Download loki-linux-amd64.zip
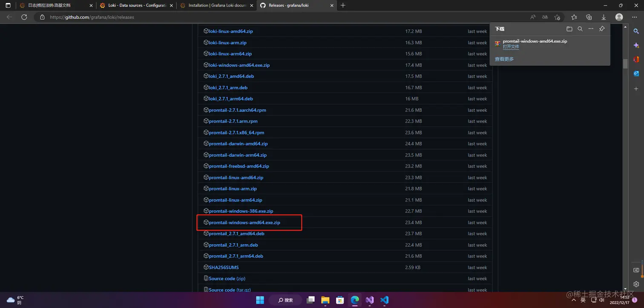 (x=231, y=31)
